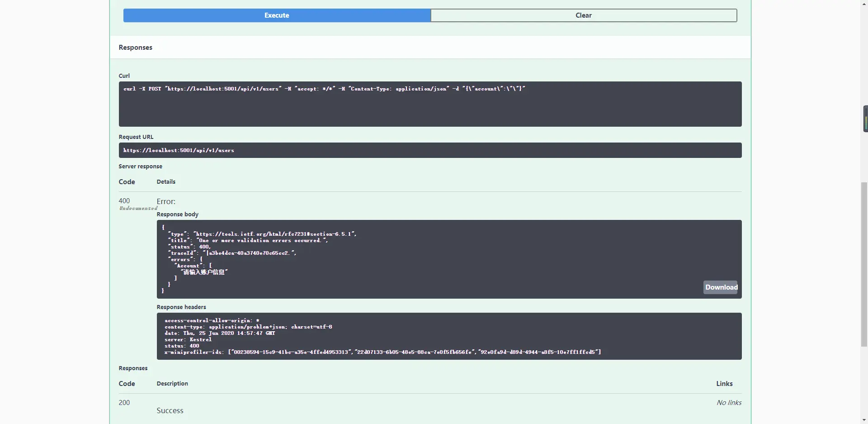Viewport: 868px width, 424px height.
Task: Click the curl command text box
Action: 430,104
